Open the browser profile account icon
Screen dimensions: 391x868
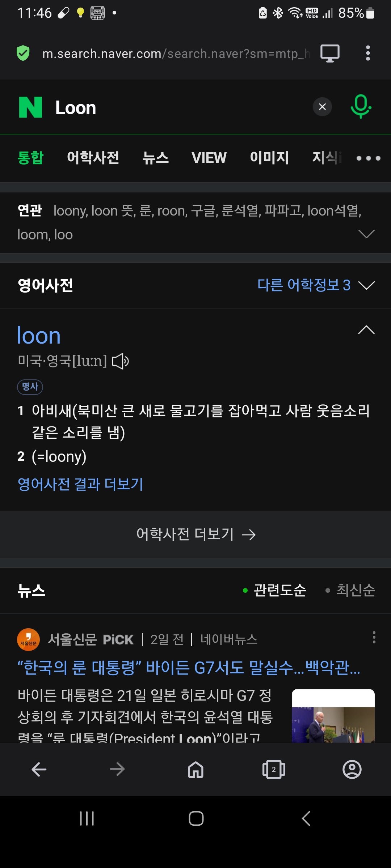pos(352,769)
